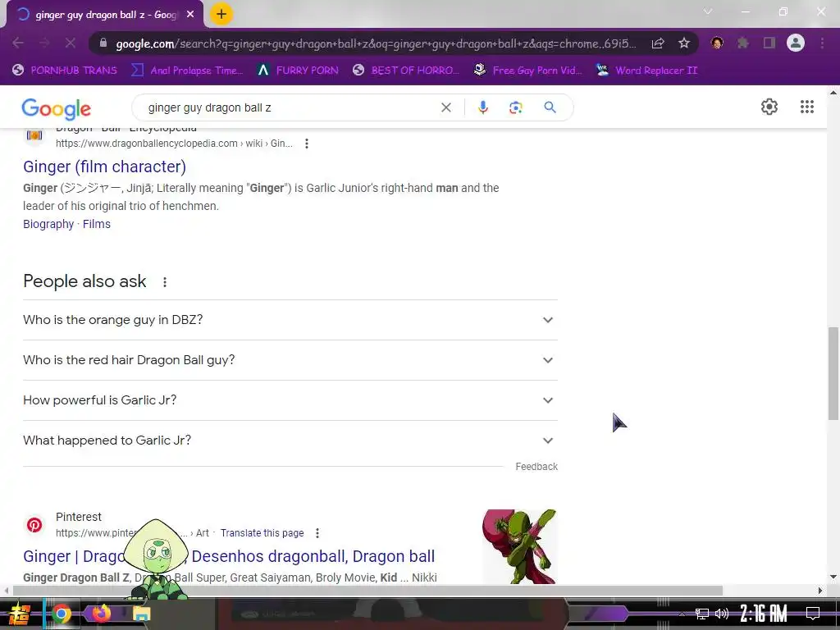The width and height of the screenshot is (840, 630).
Task: Click the vertical scrollbar thumb
Action: coord(833,373)
